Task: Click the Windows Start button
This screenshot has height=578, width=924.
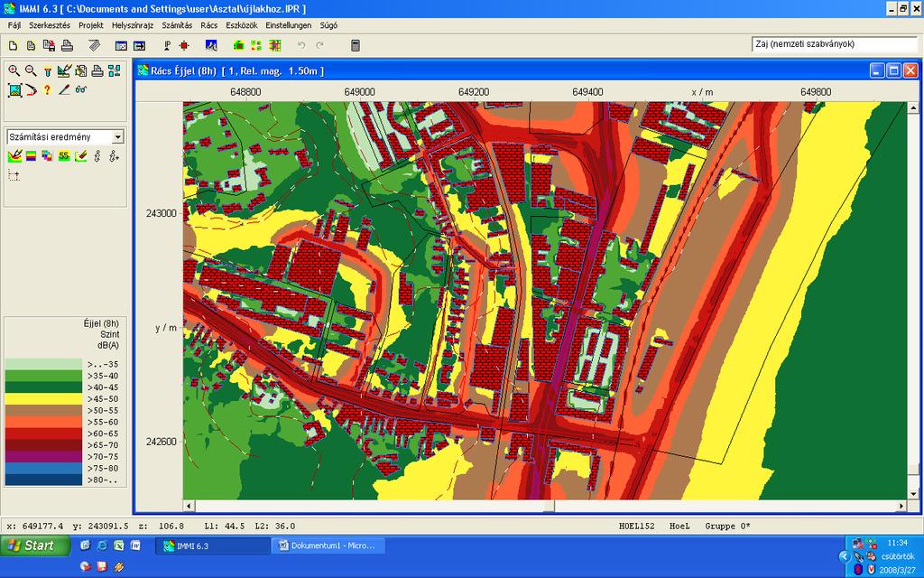Action: [x=35, y=545]
